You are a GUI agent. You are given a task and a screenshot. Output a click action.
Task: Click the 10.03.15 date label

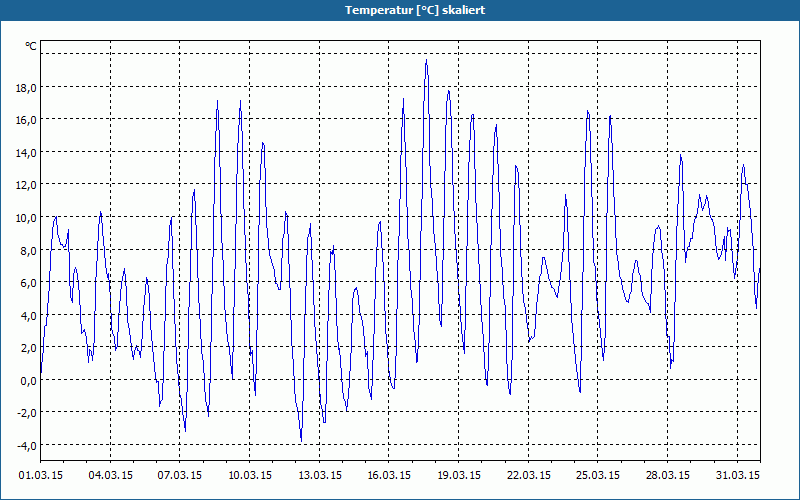point(250,475)
